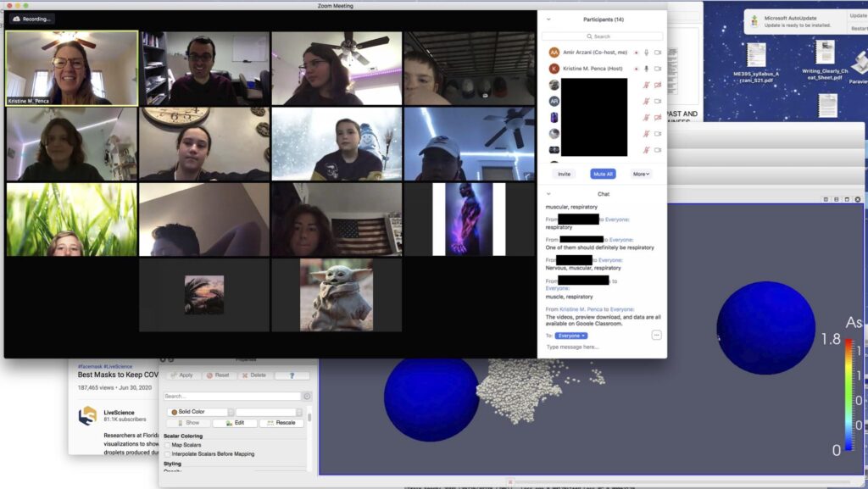The width and height of the screenshot is (868, 489).
Task: Click ParaView properties panel scrollbar
Action: pyautogui.click(x=309, y=416)
